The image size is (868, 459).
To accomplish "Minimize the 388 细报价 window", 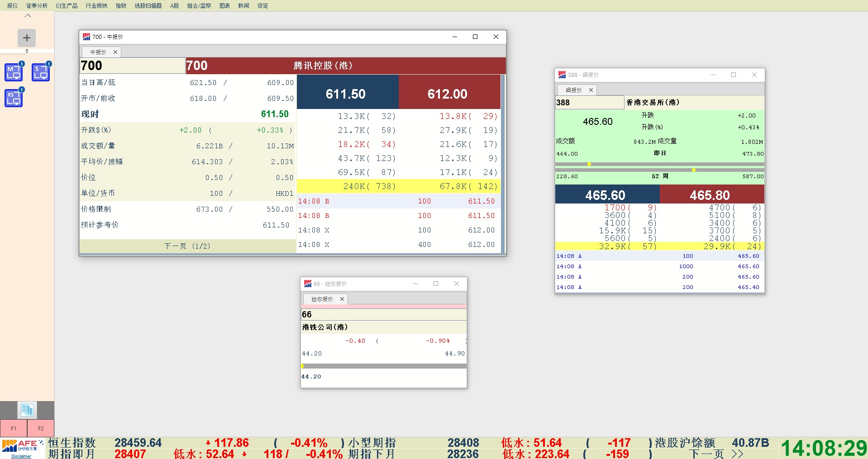I will [x=713, y=75].
